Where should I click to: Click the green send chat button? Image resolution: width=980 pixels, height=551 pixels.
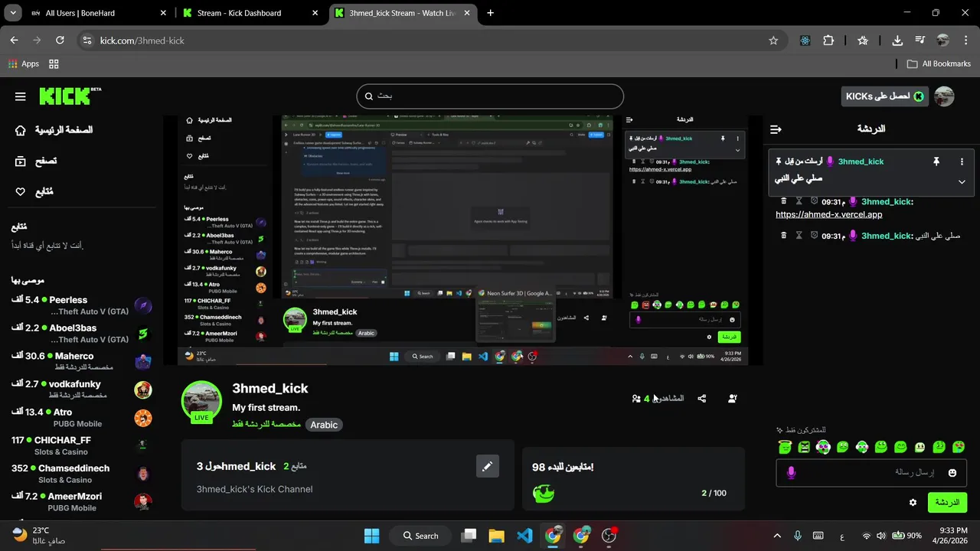tap(947, 503)
